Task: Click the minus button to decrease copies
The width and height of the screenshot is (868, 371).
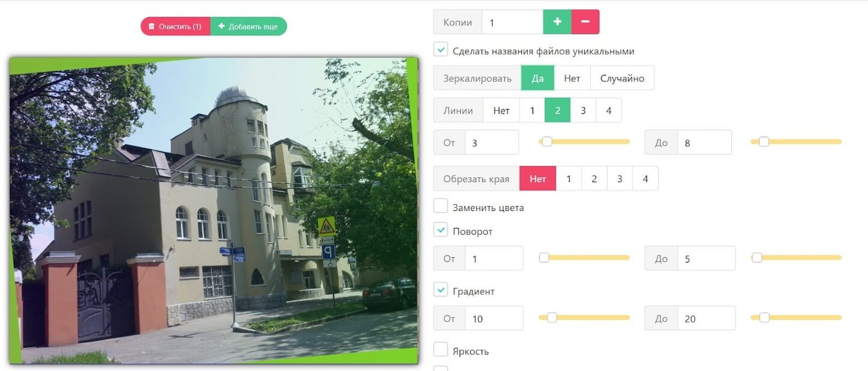Action: [585, 22]
